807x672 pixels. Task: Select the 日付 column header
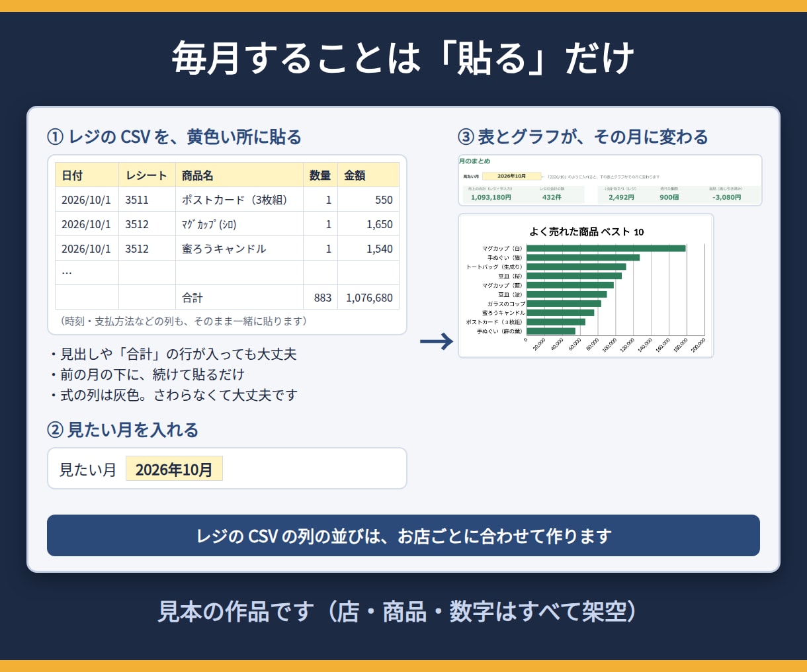coord(87,175)
